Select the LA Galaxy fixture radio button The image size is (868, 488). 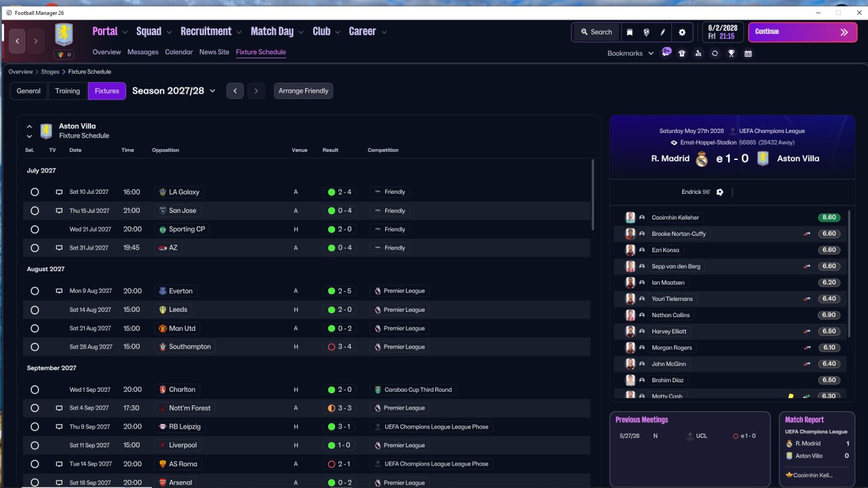(35, 192)
